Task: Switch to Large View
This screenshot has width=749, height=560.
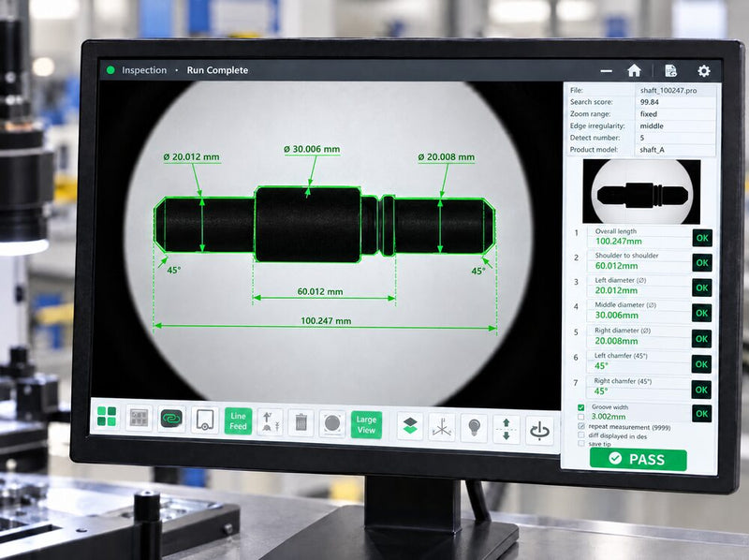Action: coord(366,425)
